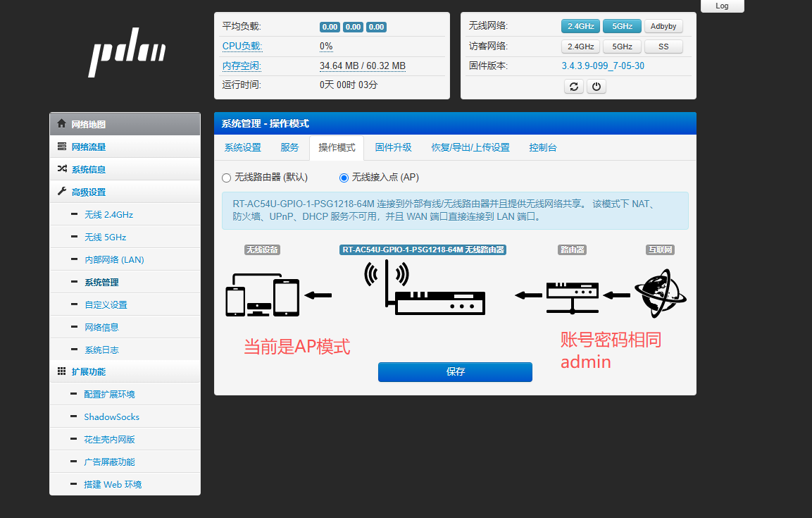The image size is (812, 518).
Task: Click the home icon beside 网络地图
Action: tap(62, 123)
